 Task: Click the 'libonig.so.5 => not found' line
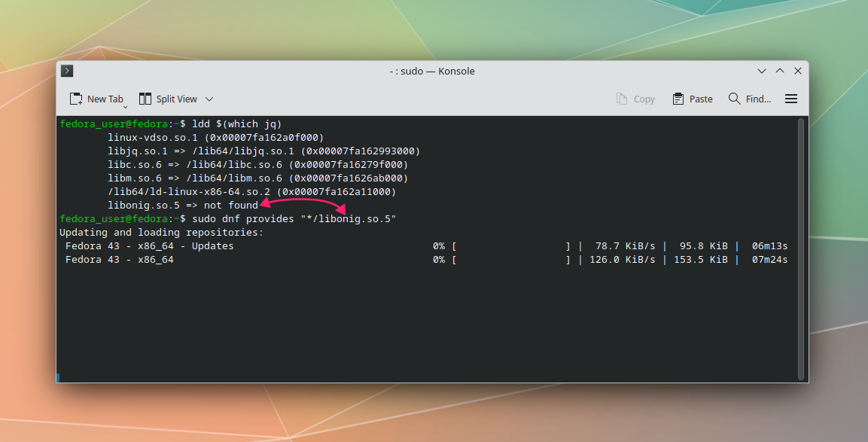(x=183, y=206)
